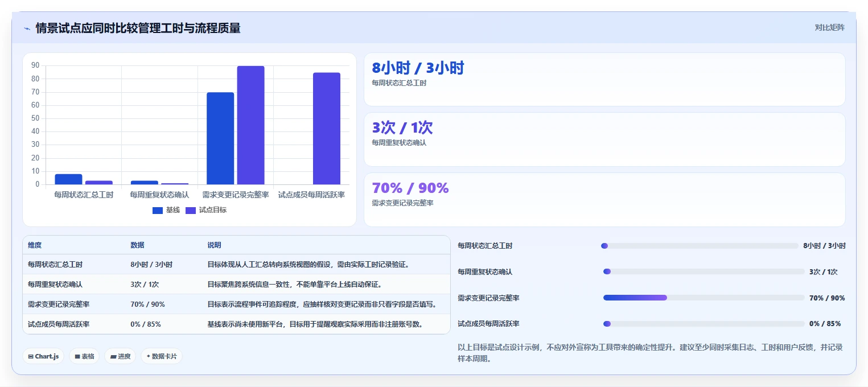
Task: Click the 需求变更记录完整率 pilot target bar
Action: (x=251, y=125)
